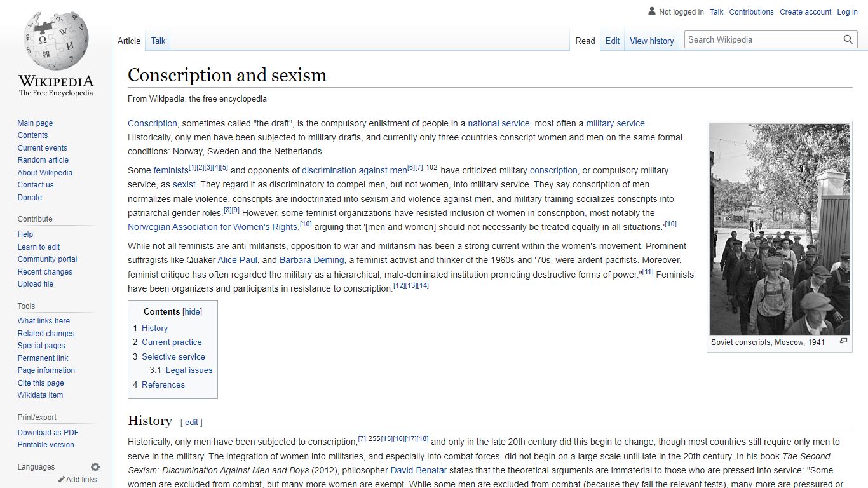This screenshot has height=488, width=868.
Task: Click Add links under Languages
Action: 81,480
